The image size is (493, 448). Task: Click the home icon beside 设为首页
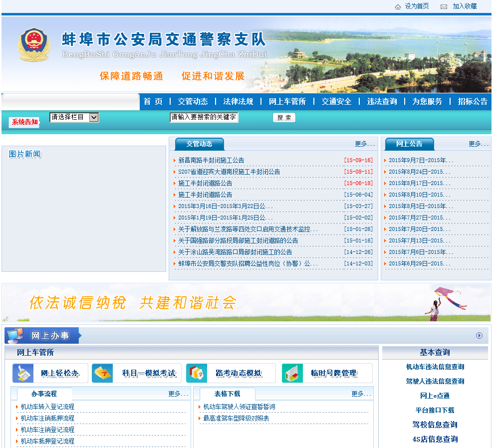coord(398,7)
